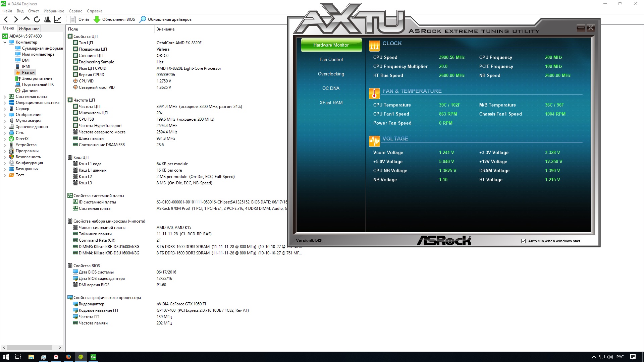
Task: Click sidebar horizontal scrollbar left arrow
Action: tap(4, 348)
